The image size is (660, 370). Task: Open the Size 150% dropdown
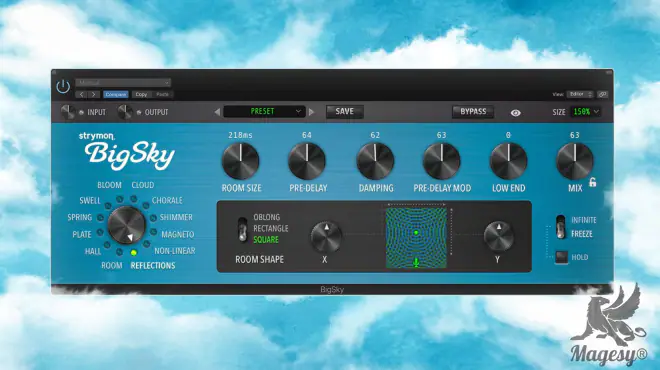pyautogui.click(x=585, y=112)
